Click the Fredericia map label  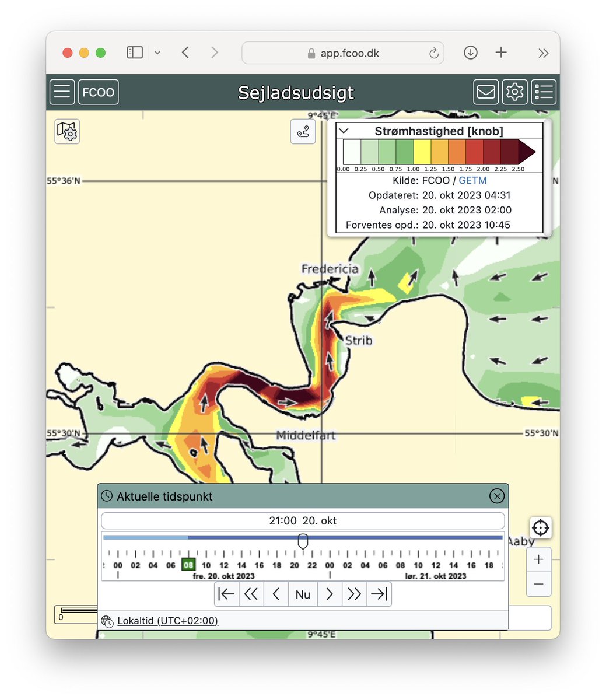tap(330, 269)
